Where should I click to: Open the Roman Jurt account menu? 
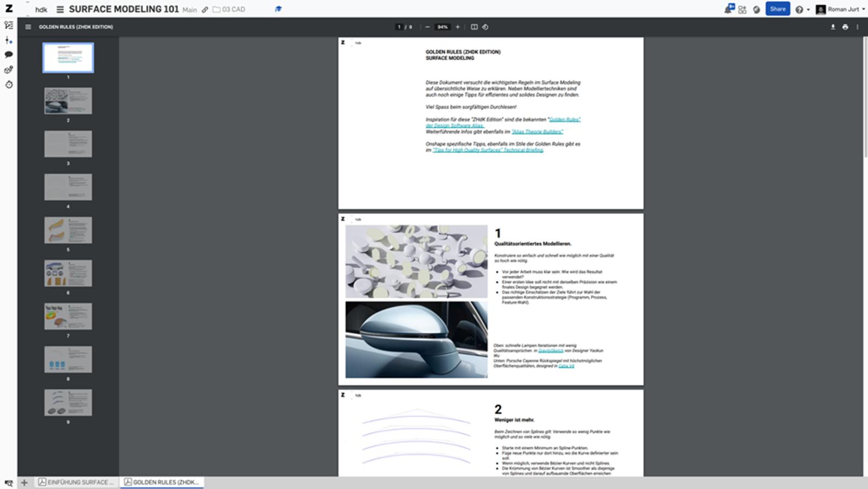(841, 9)
